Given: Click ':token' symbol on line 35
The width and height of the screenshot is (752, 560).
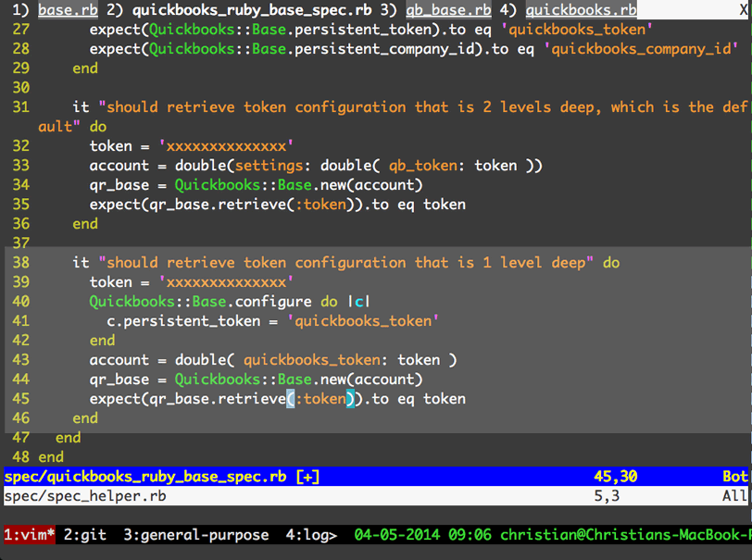Looking at the screenshot, I should [320, 205].
